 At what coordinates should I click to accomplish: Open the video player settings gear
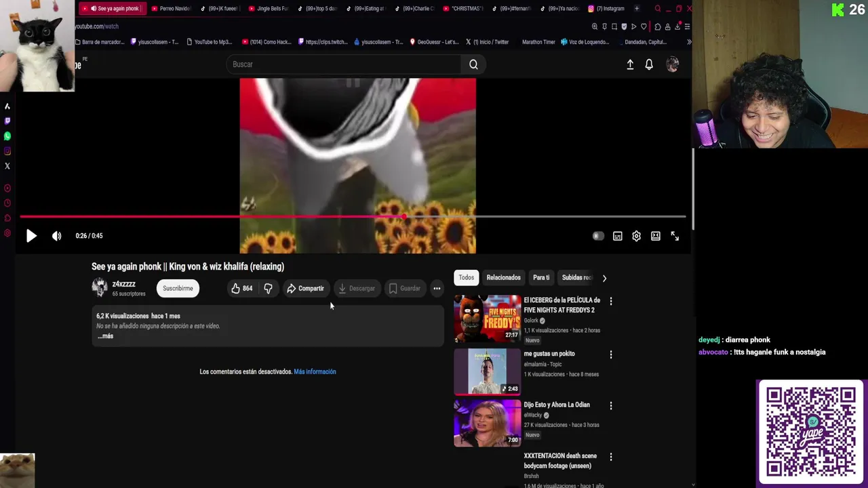637,236
